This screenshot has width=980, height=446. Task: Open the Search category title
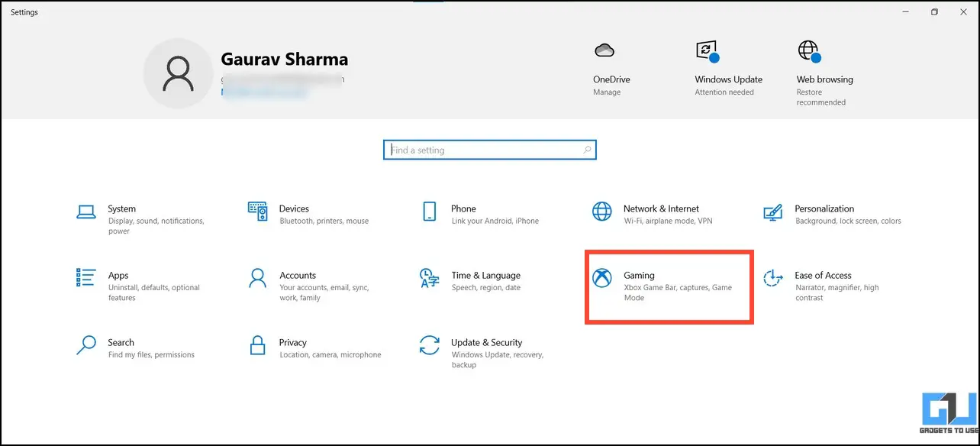click(x=121, y=343)
